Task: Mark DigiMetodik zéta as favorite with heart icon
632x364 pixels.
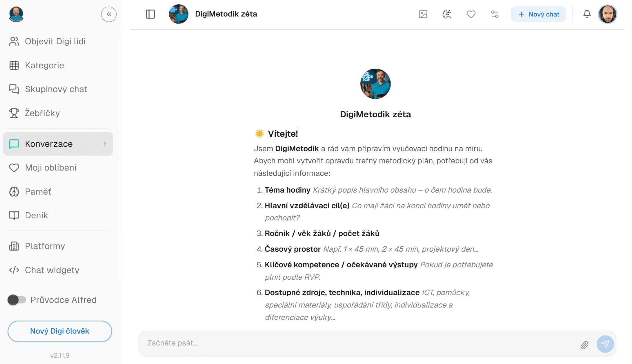Action: [x=471, y=14]
